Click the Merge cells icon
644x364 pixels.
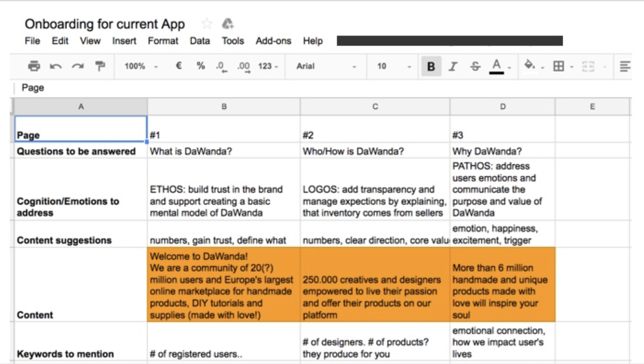pyautogui.click(x=588, y=67)
